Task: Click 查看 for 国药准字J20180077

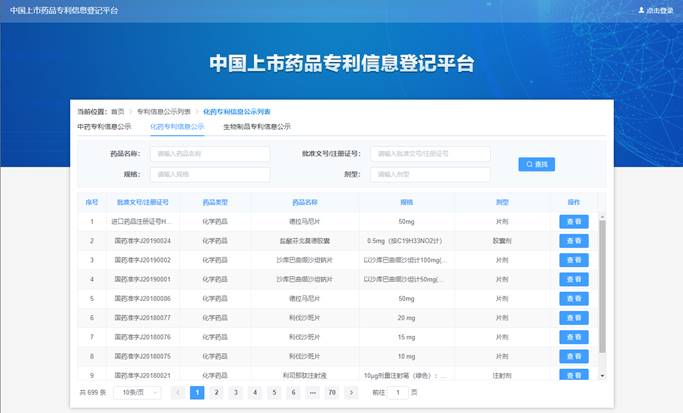Action: point(573,317)
